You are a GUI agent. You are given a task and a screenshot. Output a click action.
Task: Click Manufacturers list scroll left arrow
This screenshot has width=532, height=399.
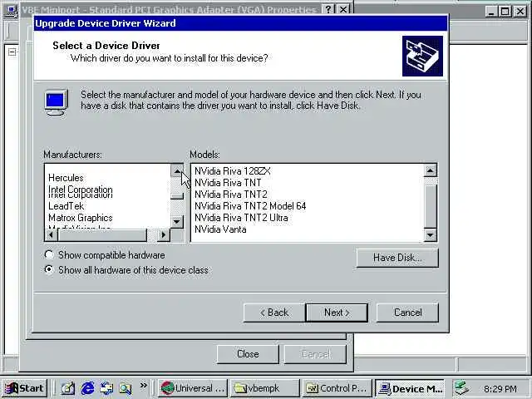[x=52, y=234]
